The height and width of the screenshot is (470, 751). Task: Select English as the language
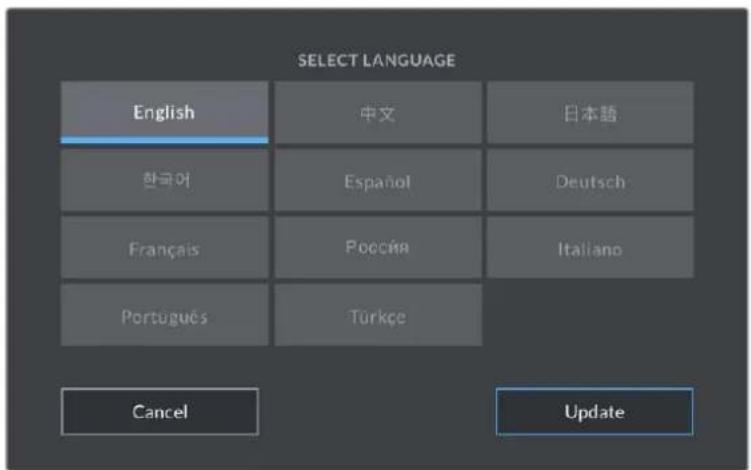164,113
